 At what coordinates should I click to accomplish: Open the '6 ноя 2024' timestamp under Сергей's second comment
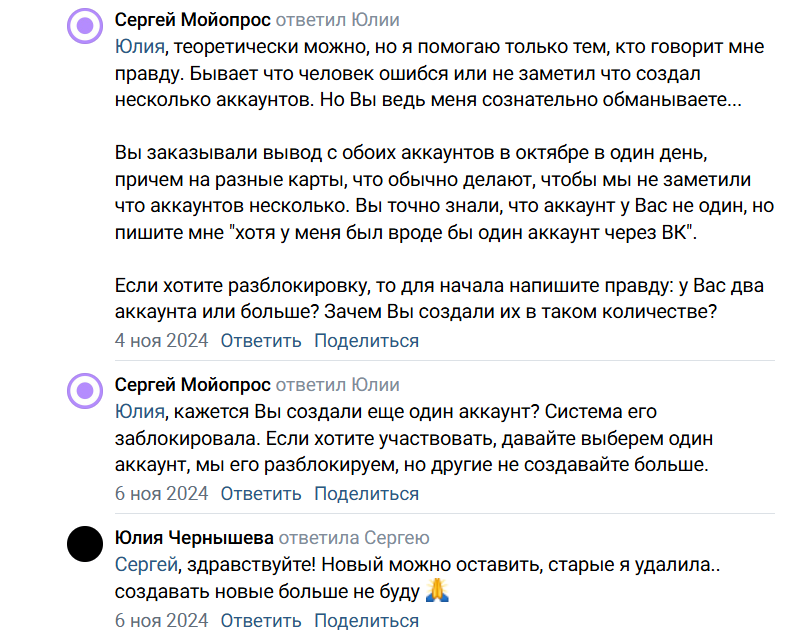[161, 494]
